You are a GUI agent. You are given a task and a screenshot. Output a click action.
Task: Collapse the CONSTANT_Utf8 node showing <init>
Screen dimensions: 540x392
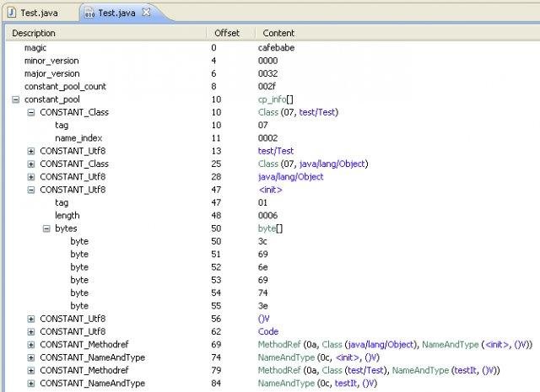pyautogui.click(x=31, y=190)
